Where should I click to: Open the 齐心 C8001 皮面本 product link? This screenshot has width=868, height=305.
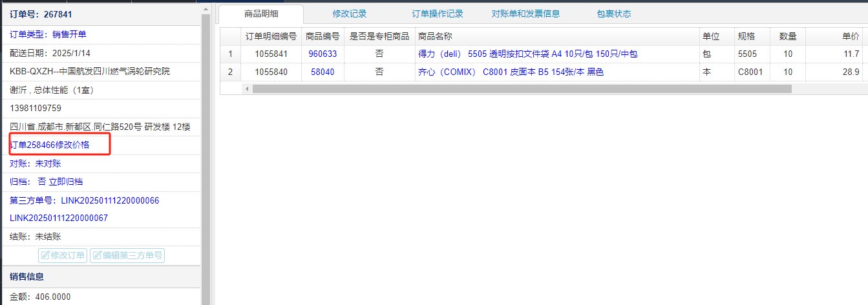click(511, 72)
